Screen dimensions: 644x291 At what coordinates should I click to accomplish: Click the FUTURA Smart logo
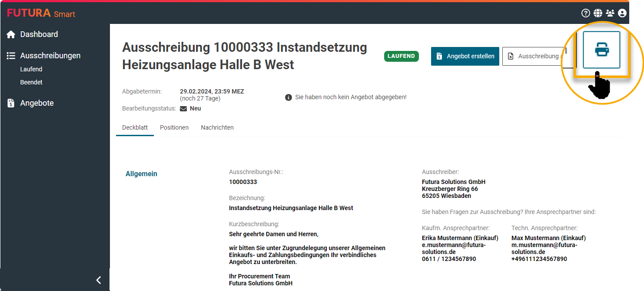pyautogui.click(x=41, y=13)
